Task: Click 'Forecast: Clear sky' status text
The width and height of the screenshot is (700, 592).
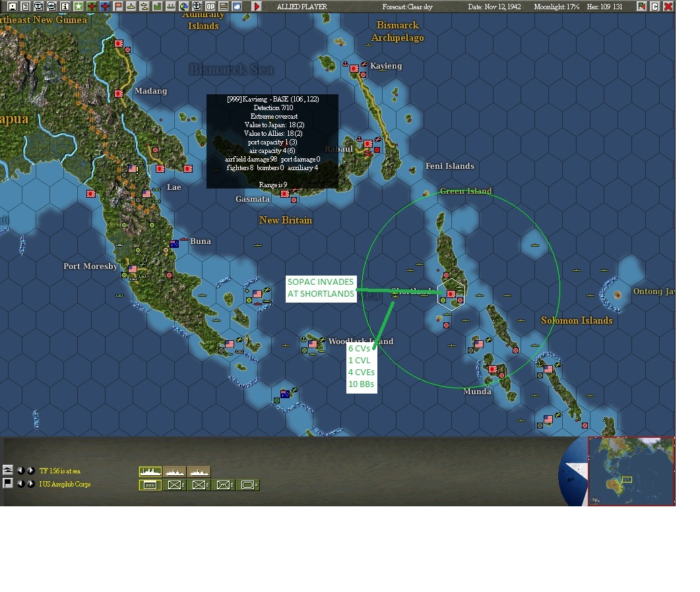Action: (x=407, y=7)
